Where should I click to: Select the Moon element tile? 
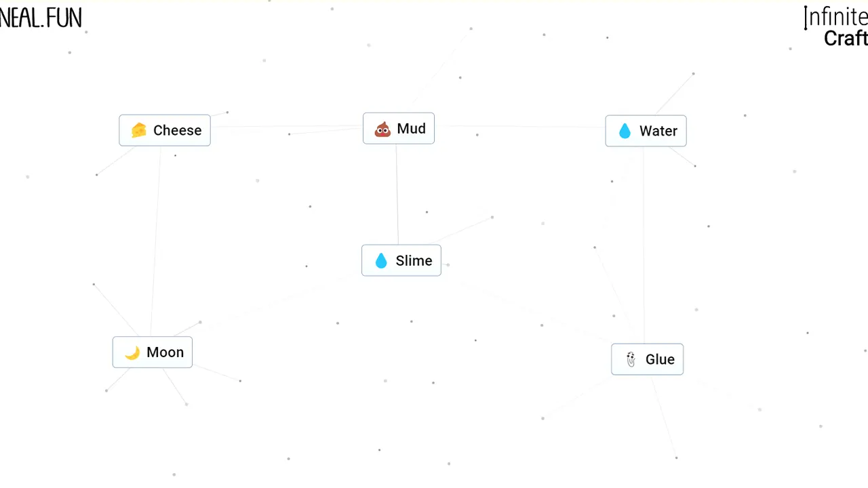click(x=153, y=352)
